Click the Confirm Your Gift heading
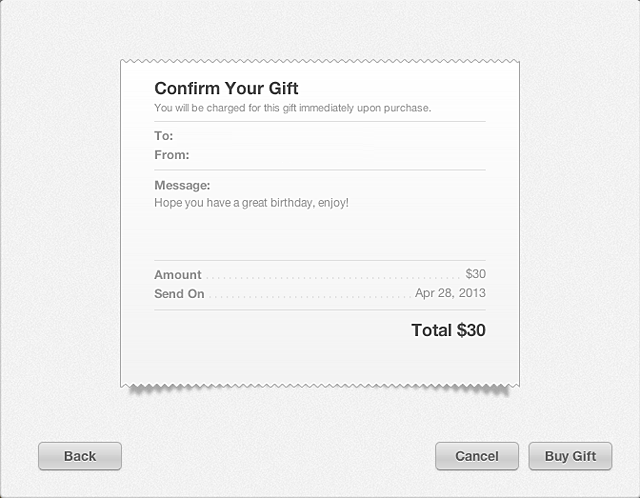Viewport: 640px width, 498px height. 226,89
